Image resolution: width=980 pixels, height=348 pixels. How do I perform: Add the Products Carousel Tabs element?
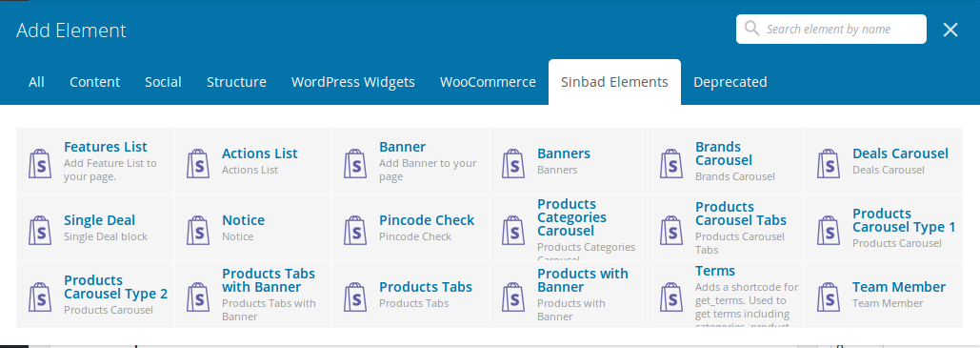pyautogui.click(x=741, y=214)
